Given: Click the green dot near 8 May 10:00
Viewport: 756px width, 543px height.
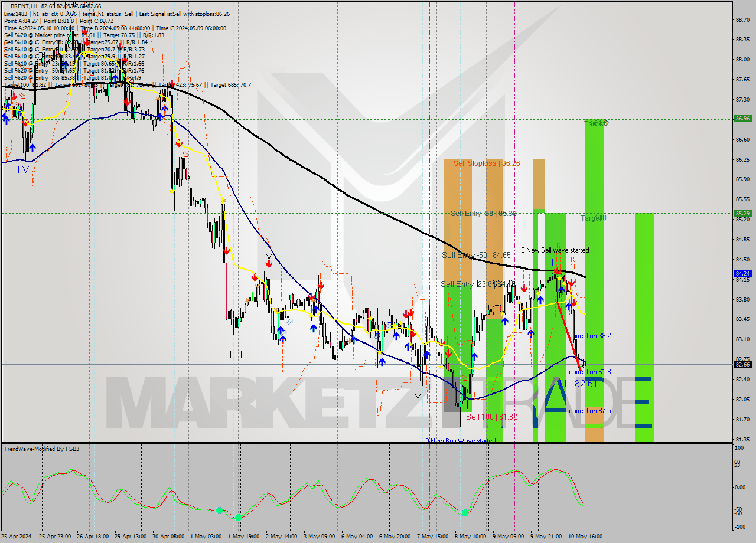Looking at the screenshot, I should [465, 513].
